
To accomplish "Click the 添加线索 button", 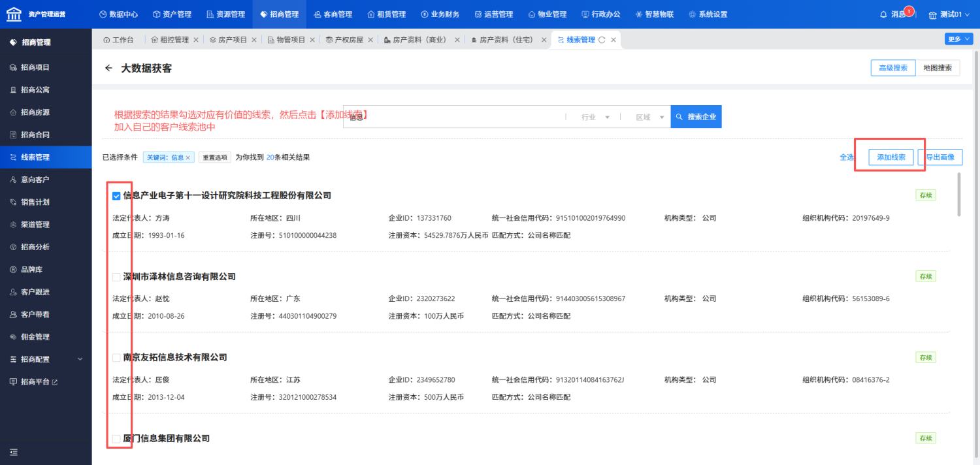I will [891, 157].
